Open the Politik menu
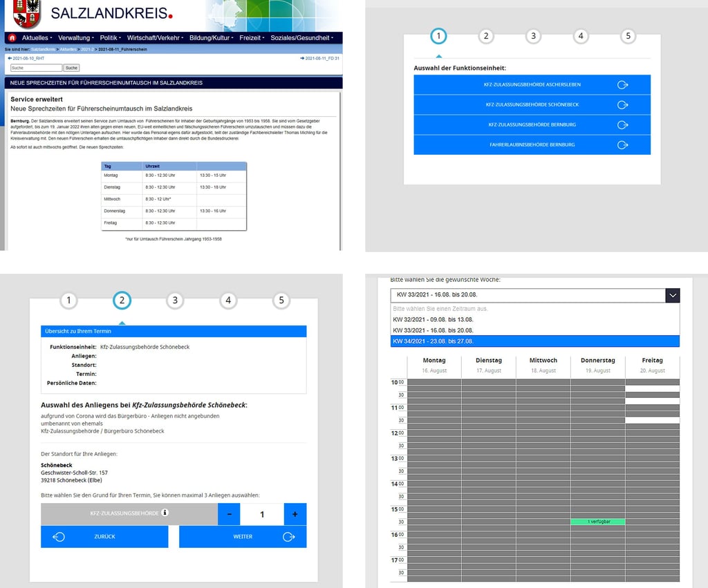708x588 pixels. [110, 38]
